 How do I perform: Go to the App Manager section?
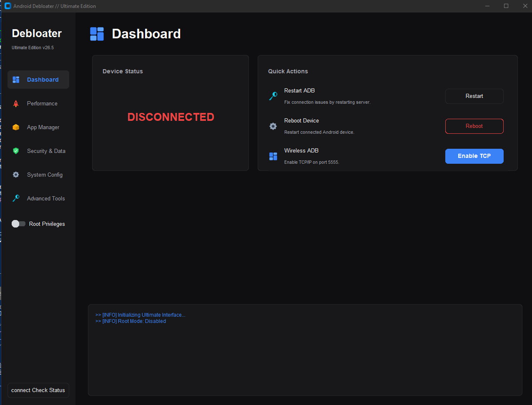point(38,127)
